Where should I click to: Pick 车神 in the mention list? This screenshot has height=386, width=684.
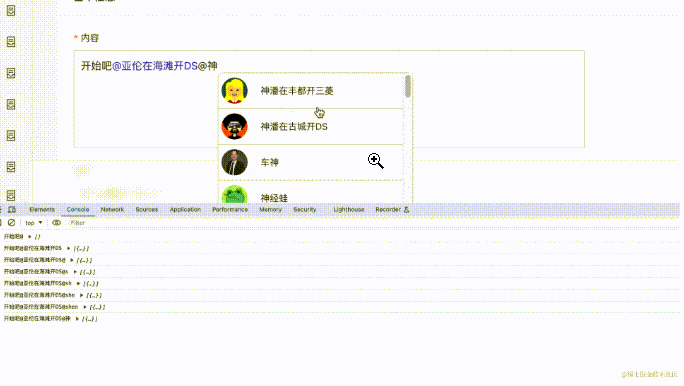pyautogui.click(x=311, y=162)
